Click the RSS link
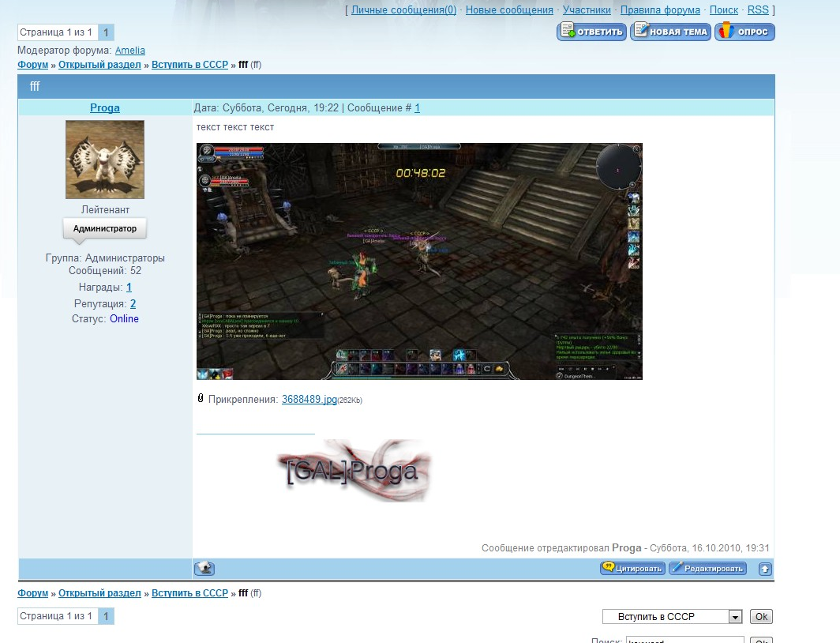The width and height of the screenshot is (840, 643). point(758,10)
